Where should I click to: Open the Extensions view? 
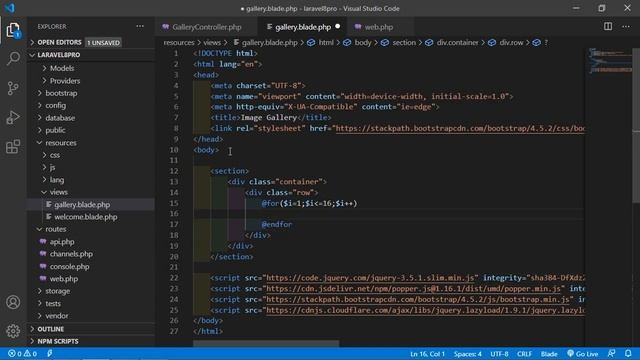click(x=13, y=147)
